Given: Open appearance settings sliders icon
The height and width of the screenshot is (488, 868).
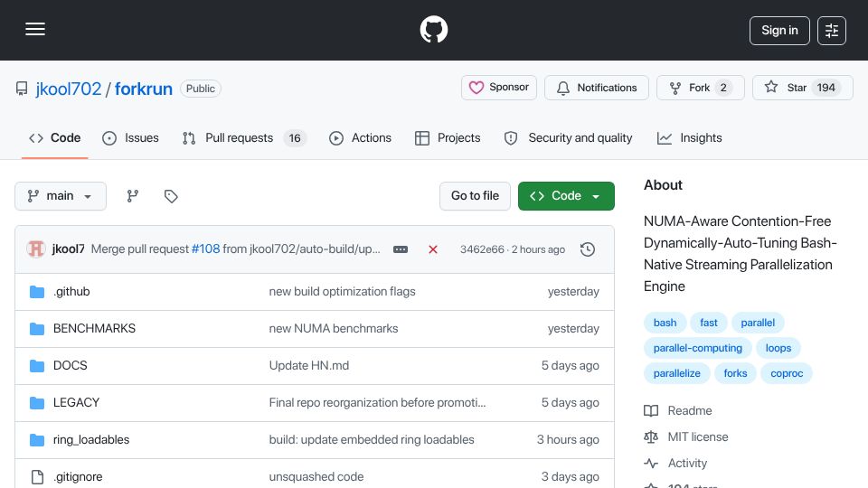Looking at the screenshot, I should pyautogui.click(x=832, y=31).
